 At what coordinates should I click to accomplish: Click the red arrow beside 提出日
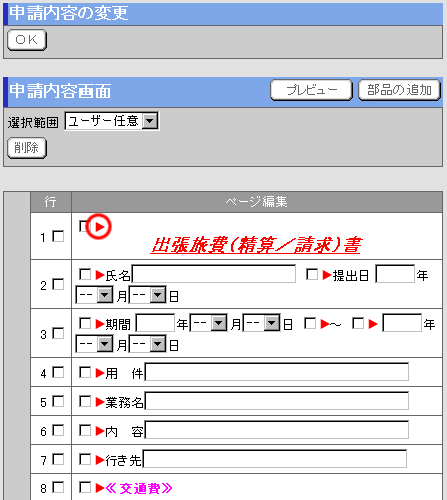click(x=327, y=275)
